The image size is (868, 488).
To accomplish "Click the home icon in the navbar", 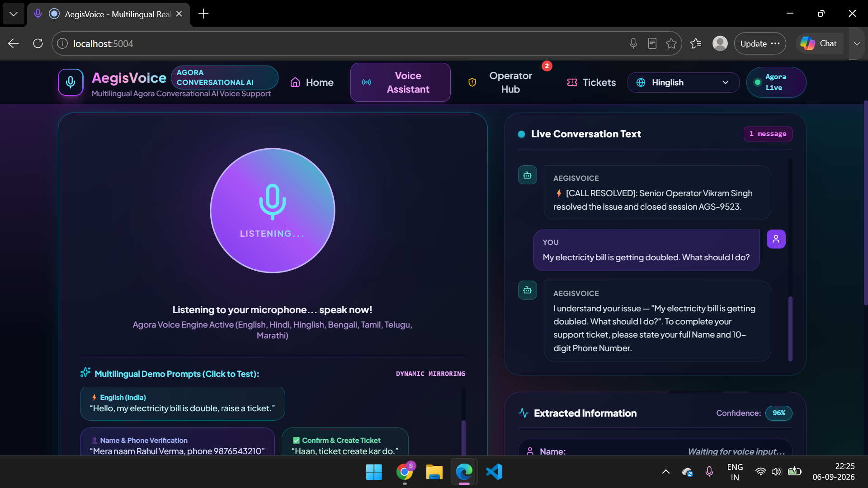I will (295, 82).
